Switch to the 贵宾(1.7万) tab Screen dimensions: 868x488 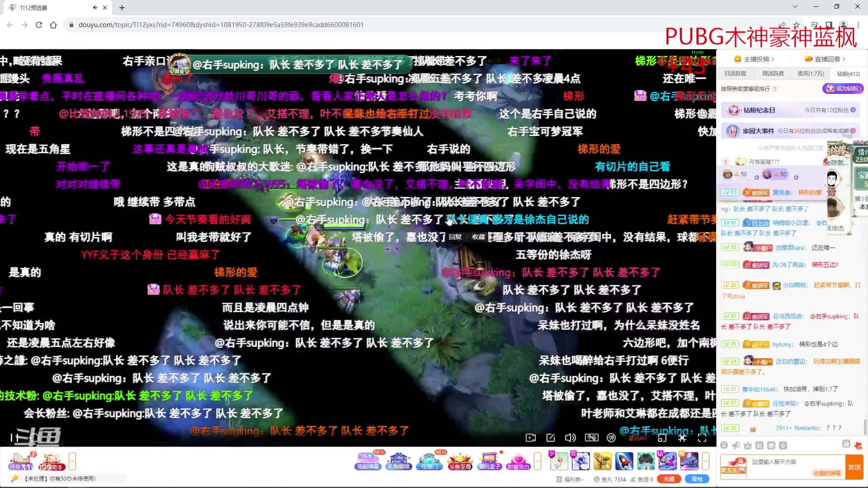(811, 74)
